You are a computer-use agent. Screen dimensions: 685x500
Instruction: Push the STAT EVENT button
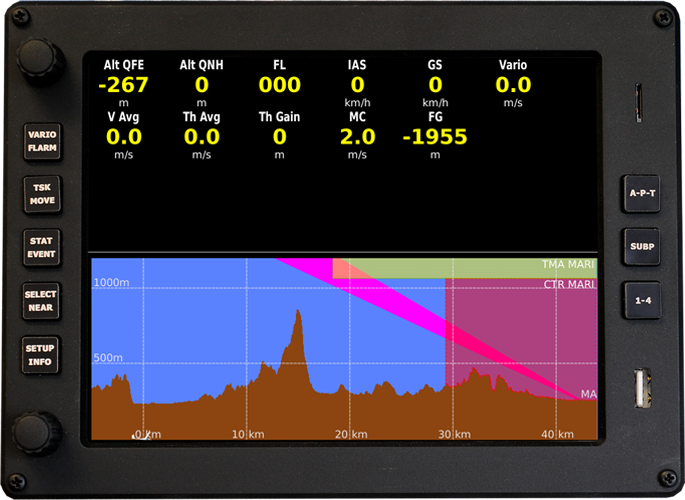coord(42,248)
